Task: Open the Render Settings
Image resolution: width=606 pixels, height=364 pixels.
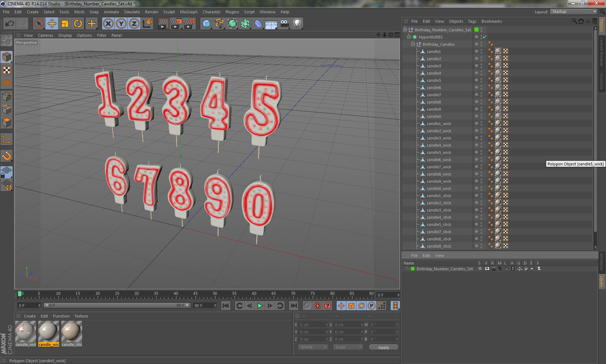Action: (x=190, y=24)
